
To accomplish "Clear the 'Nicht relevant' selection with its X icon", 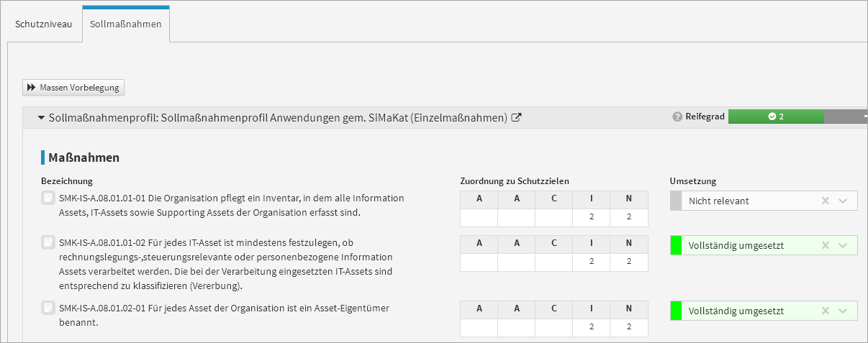I will tap(826, 201).
